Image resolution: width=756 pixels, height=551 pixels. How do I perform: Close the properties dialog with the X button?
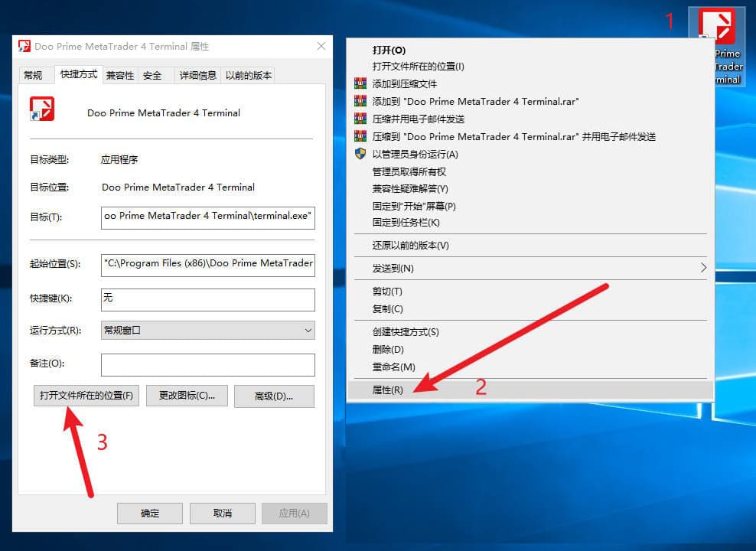[321, 46]
